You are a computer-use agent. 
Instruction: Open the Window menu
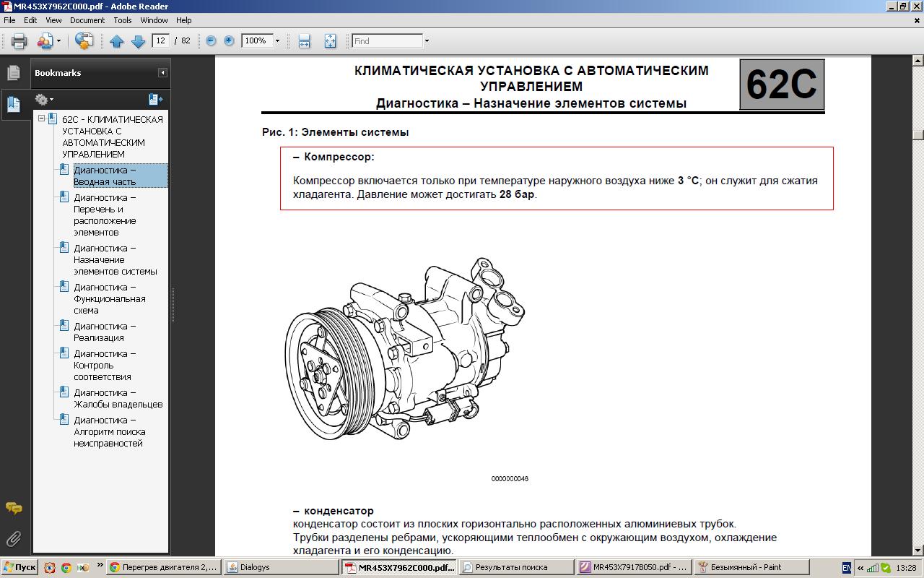tap(154, 20)
